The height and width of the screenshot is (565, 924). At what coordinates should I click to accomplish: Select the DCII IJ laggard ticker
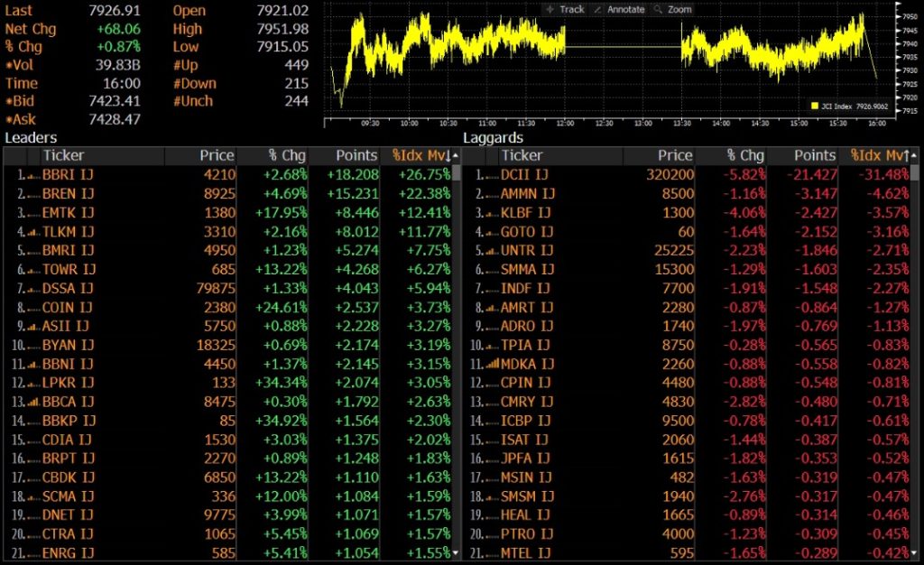point(524,175)
